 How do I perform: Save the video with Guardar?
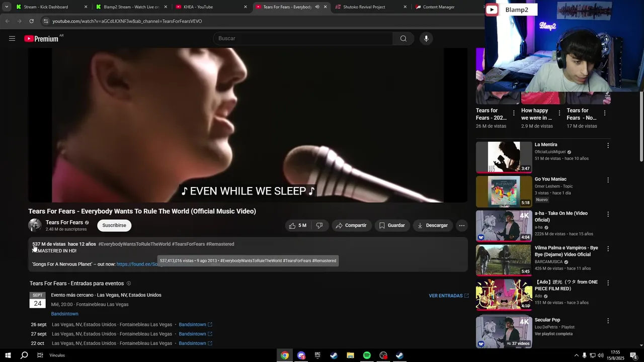click(x=392, y=225)
